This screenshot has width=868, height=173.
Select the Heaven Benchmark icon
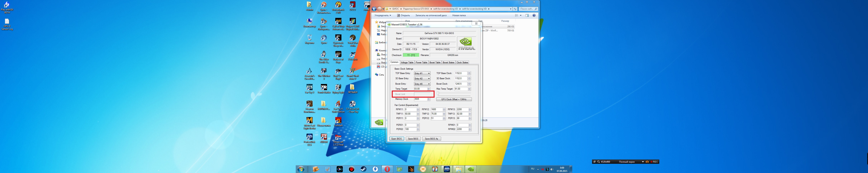click(x=309, y=106)
